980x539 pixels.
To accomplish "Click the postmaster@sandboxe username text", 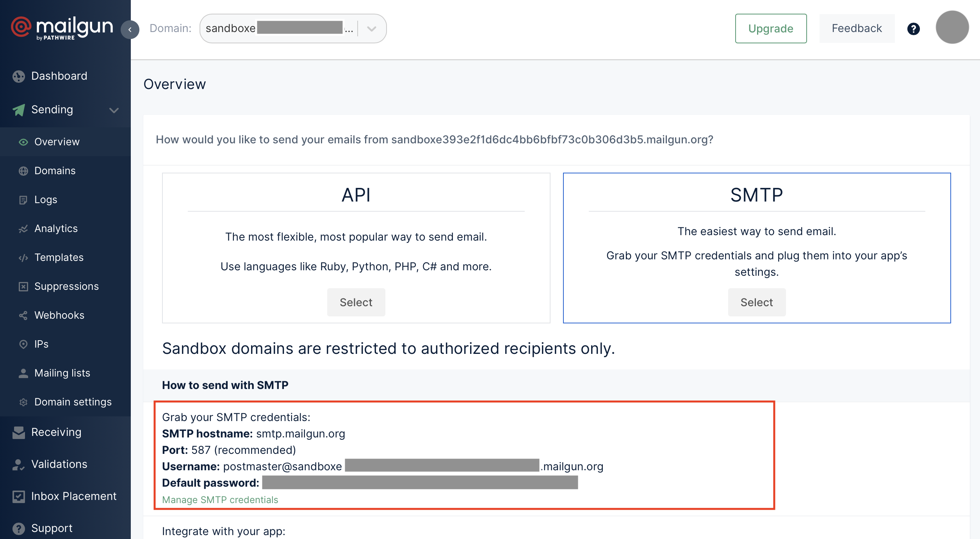I will point(283,467).
